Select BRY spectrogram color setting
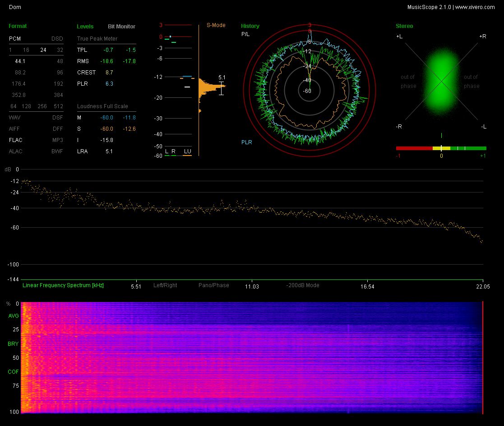 pyautogui.click(x=13, y=344)
